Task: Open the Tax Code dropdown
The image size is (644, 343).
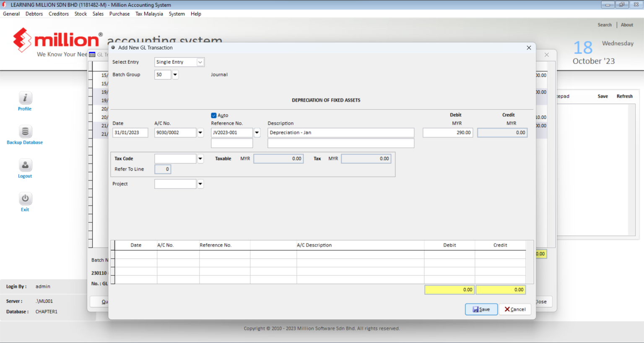Action: click(200, 158)
